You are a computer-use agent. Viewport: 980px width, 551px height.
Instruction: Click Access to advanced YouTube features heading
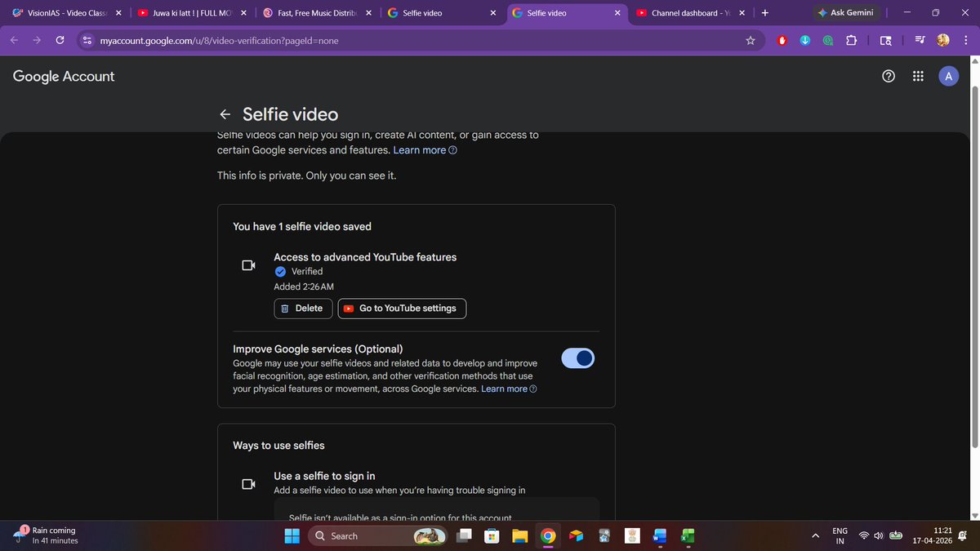pyautogui.click(x=365, y=257)
